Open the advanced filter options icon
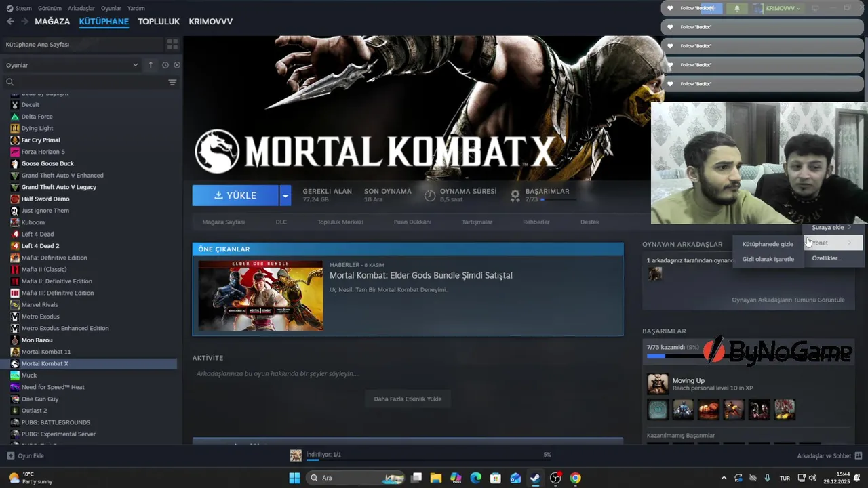The image size is (868, 488). click(172, 82)
